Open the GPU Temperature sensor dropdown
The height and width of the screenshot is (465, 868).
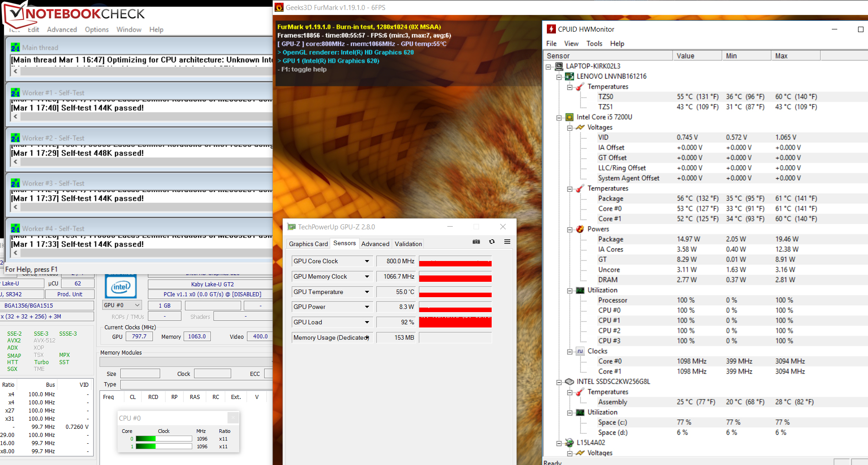pos(367,292)
